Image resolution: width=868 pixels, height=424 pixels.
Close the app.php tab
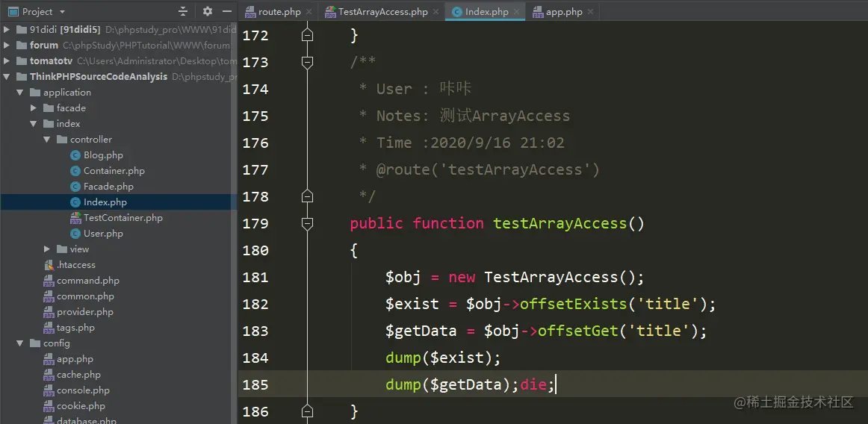tap(591, 12)
